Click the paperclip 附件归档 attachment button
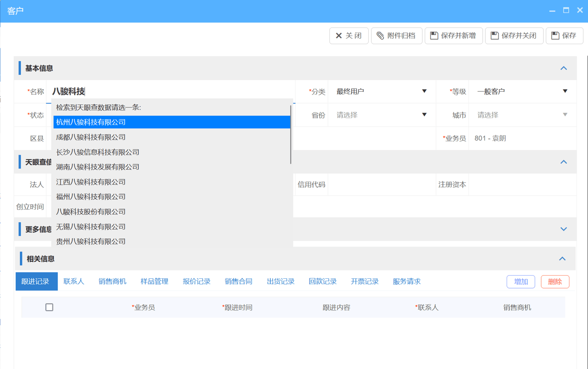The height and width of the screenshot is (369, 588). point(396,36)
